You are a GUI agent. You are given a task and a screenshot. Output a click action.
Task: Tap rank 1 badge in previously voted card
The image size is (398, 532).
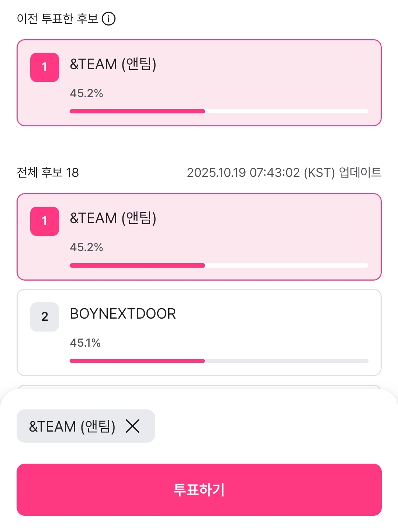pyautogui.click(x=45, y=67)
